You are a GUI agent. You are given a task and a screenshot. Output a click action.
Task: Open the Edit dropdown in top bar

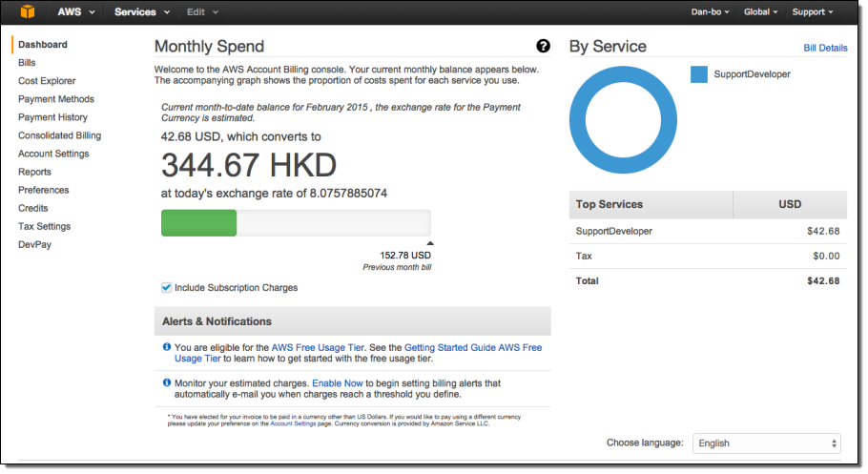click(202, 11)
